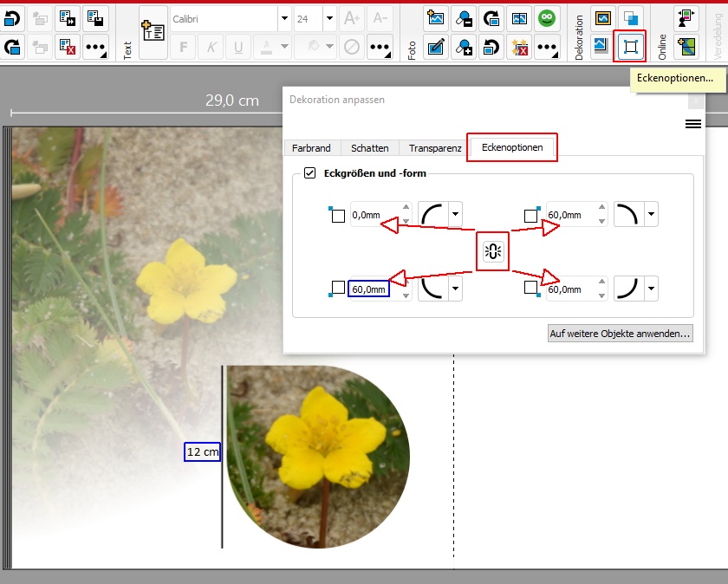Click the edit photo pencil icon

pos(437,47)
